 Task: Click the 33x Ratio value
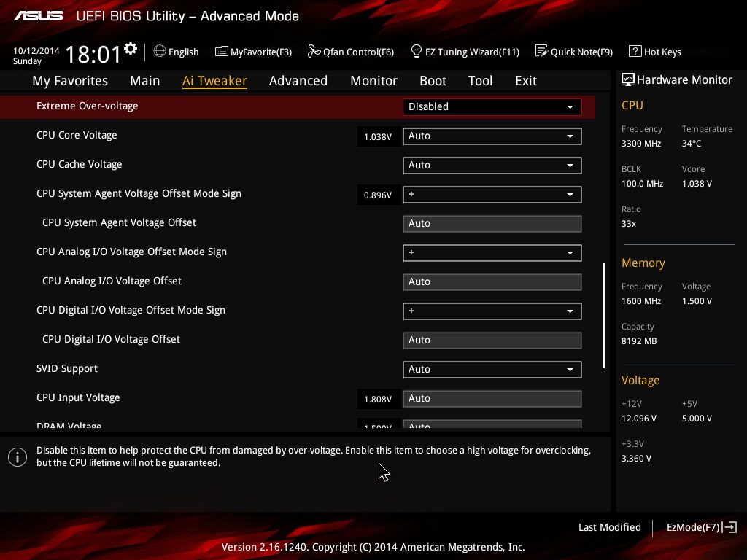[629, 224]
